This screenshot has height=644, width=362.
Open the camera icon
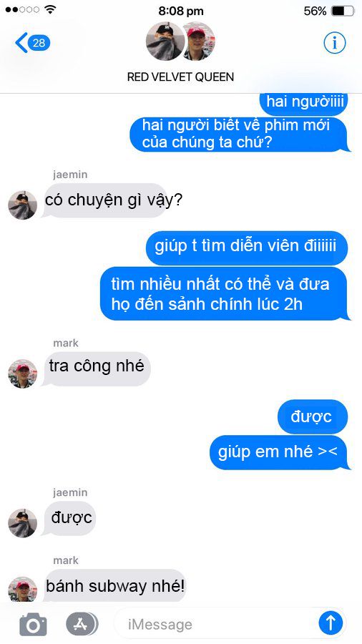(33, 624)
